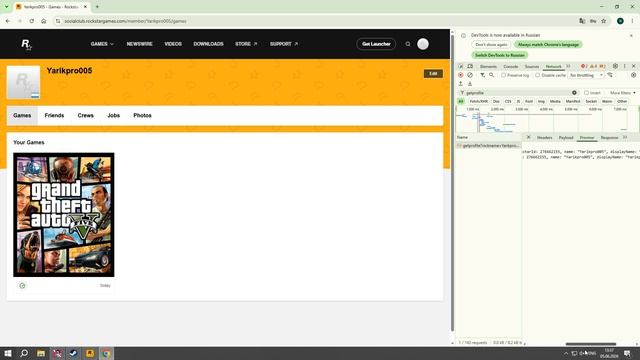The width and height of the screenshot is (640, 360).
Task: Open the NEWSWIRE link
Action: pos(139,44)
